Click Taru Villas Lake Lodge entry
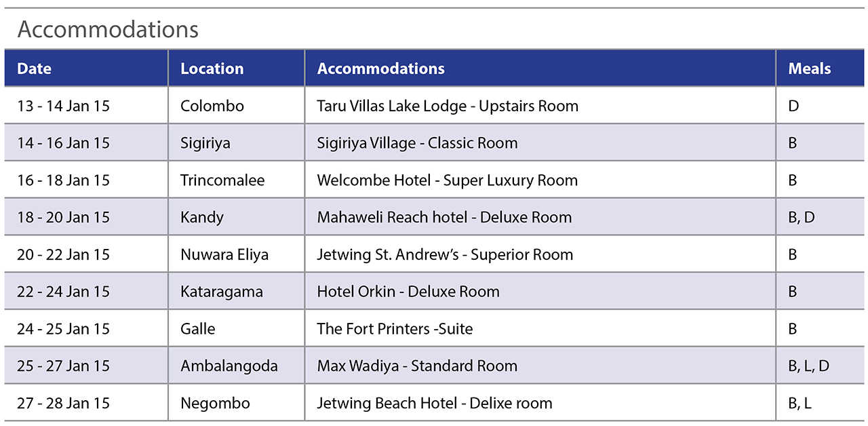 click(448, 106)
